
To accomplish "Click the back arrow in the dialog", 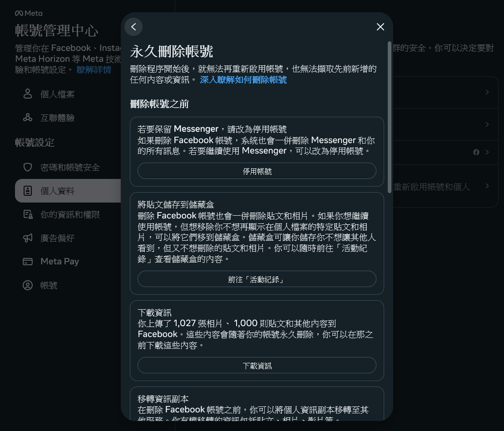I will click(133, 27).
